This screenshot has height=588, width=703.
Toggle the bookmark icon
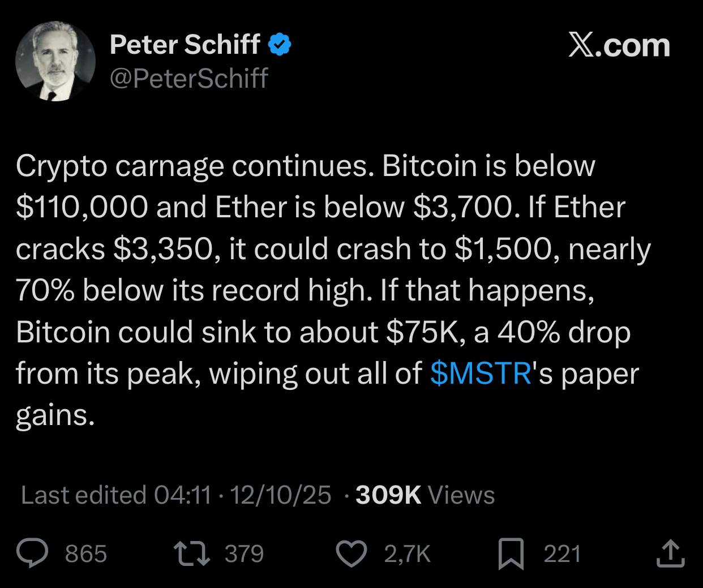[x=510, y=553]
